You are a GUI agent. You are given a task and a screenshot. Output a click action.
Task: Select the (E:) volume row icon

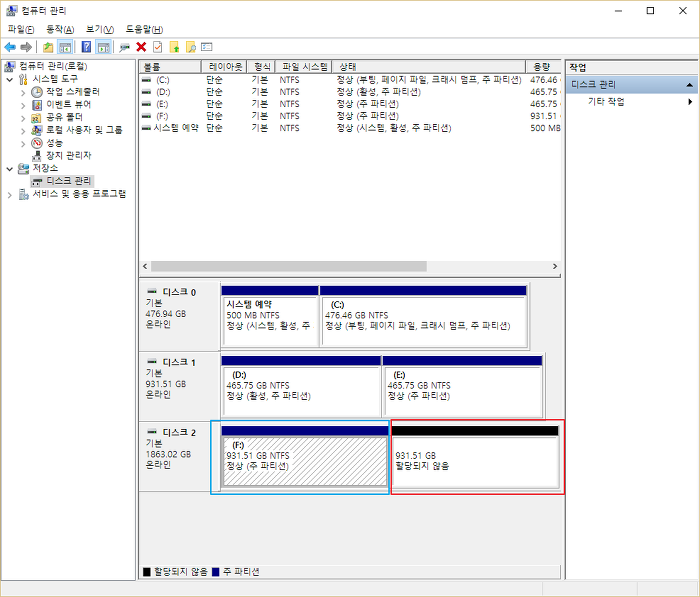coord(146,104)
